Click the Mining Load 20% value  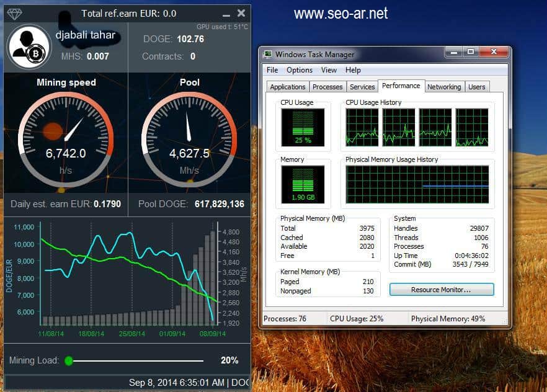pyautogui.click(x=229, y=360)
